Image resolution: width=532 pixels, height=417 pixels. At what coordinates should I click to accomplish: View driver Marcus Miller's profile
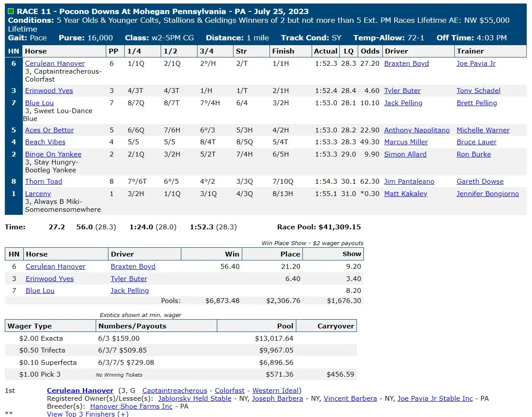pos(406,142)
